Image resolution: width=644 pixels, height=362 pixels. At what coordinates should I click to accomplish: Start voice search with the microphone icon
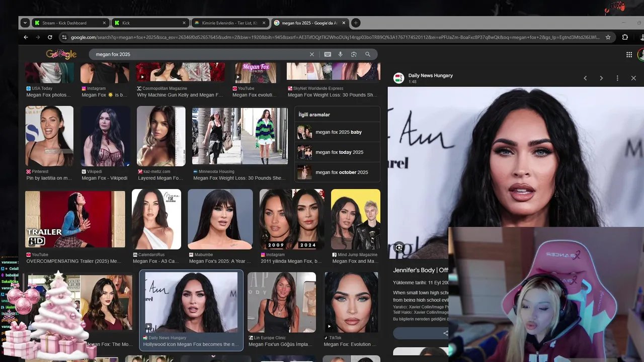coord(340,54)
